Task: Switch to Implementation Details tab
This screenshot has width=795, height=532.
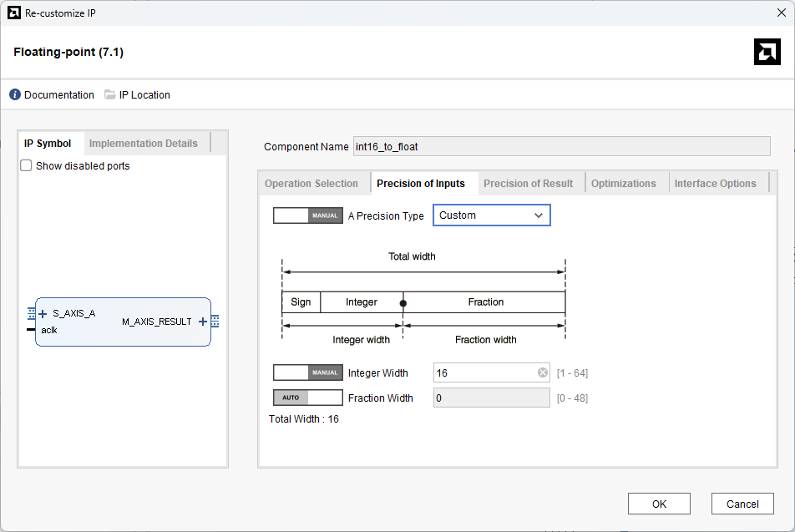Action: pyautogui.click(x=144, y=144)
